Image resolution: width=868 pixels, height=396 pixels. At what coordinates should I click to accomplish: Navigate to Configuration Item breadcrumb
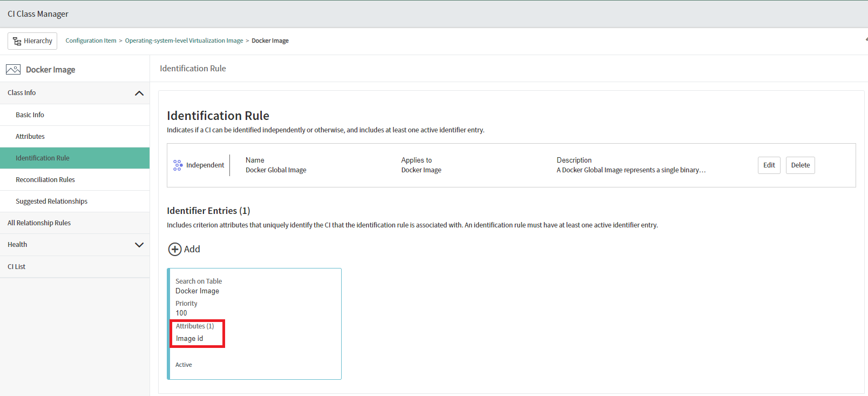coord(91,41)
